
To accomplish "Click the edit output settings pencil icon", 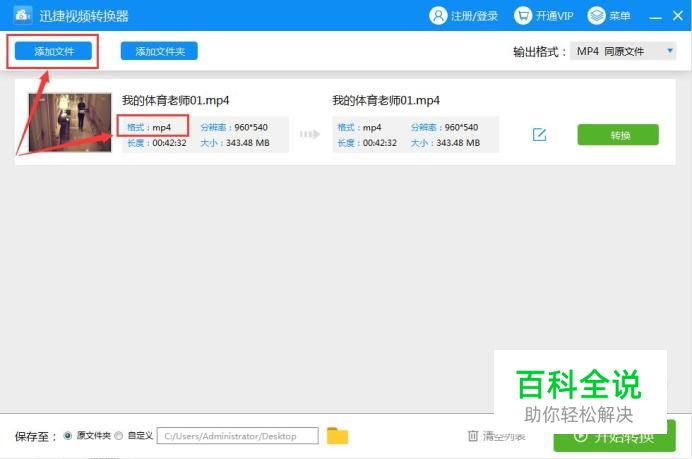I will [x=539, y=135].
